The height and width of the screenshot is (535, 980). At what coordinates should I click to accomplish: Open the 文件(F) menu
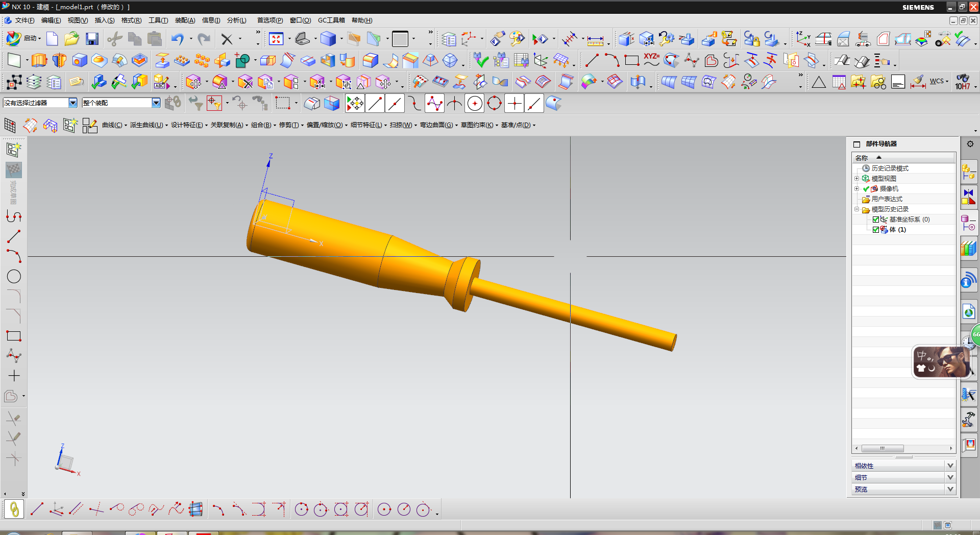(24, 20)
